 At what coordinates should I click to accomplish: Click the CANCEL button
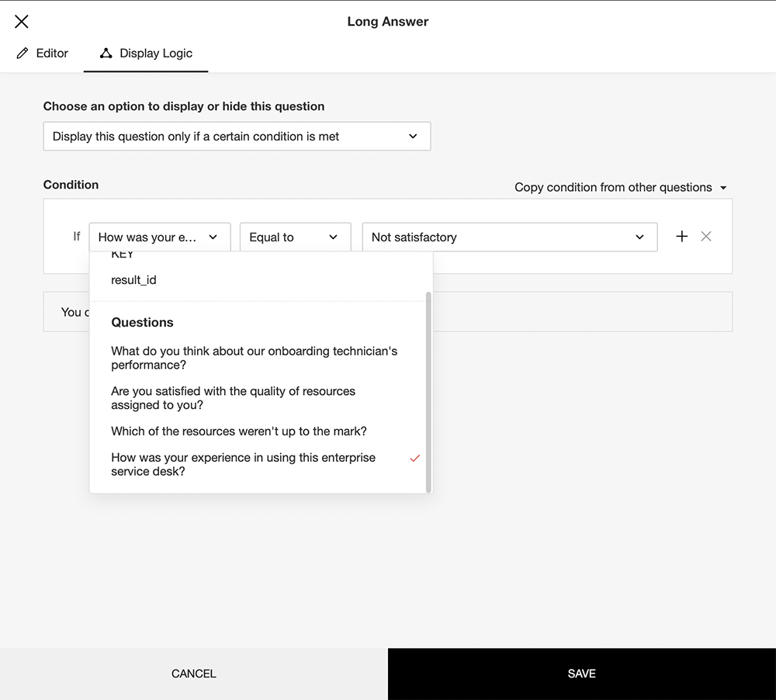tap(194, 674)
